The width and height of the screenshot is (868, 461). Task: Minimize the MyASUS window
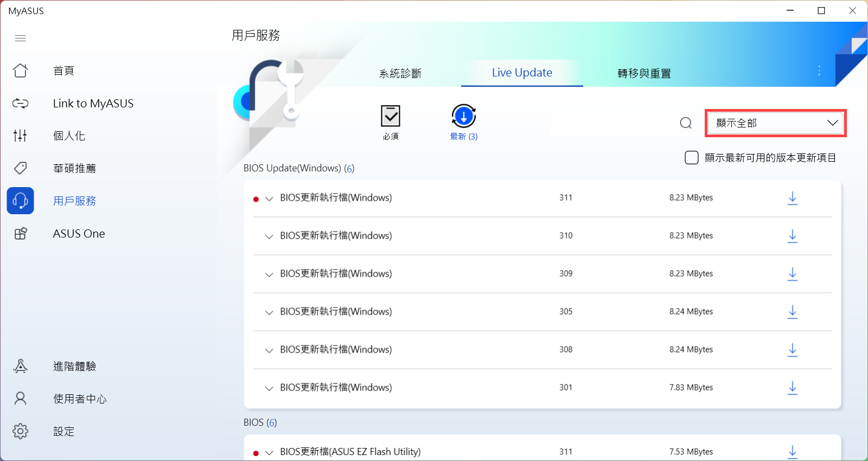click(x=790, y=10)
